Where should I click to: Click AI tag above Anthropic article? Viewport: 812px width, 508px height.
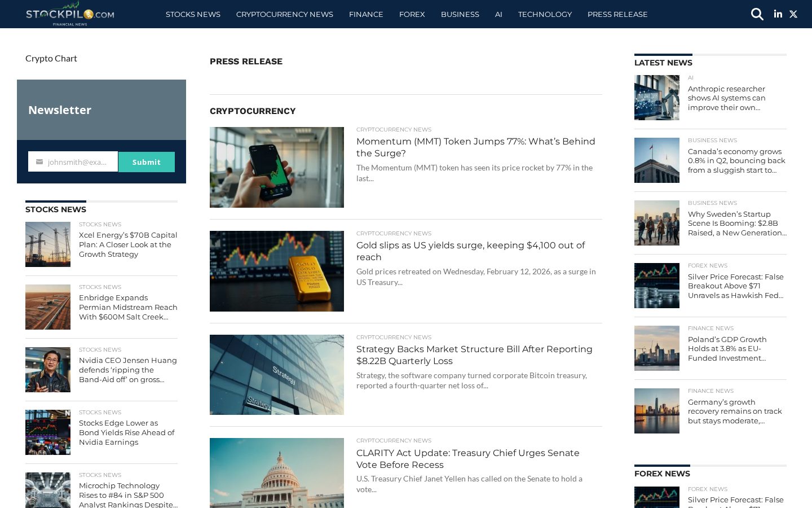(691, 78)
